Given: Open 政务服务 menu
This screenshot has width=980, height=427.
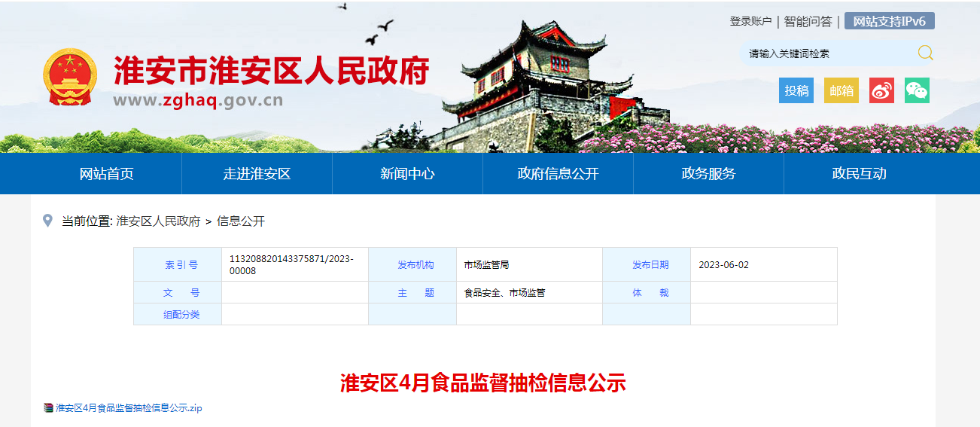Looking at the screenshot, I should click(x=708, y=174).
